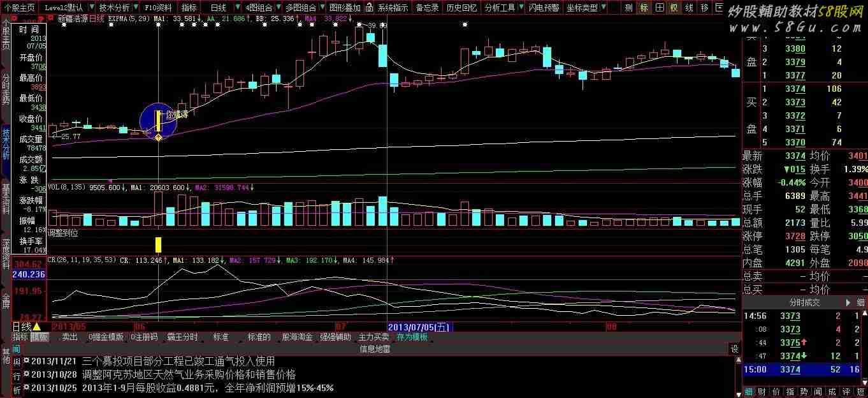868x398 pixels.
Task: Switch to the 评 tab in the bottom-right row
Action: [846, 392]
